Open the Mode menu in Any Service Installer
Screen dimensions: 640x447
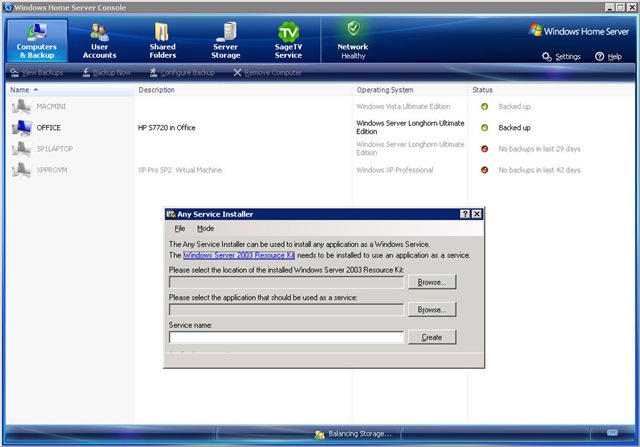click(205, 229)
